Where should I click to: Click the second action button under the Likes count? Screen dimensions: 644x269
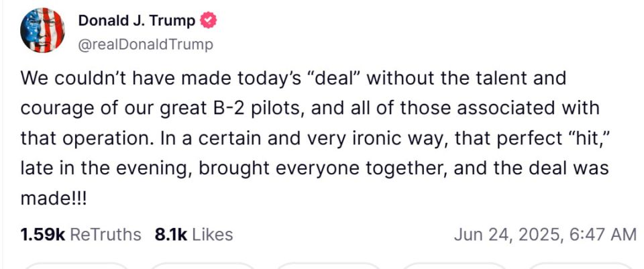point(204,266)
